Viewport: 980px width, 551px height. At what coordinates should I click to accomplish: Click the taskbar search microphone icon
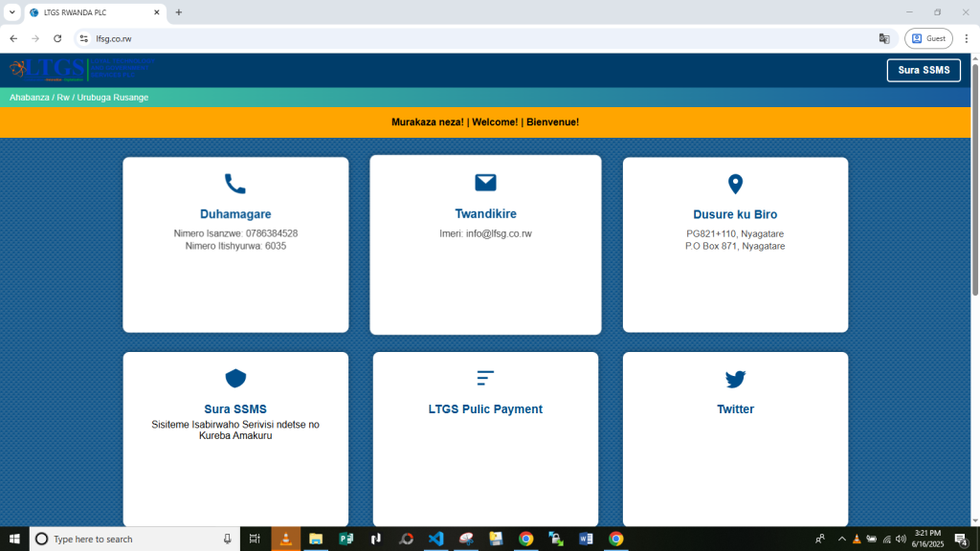228,539
